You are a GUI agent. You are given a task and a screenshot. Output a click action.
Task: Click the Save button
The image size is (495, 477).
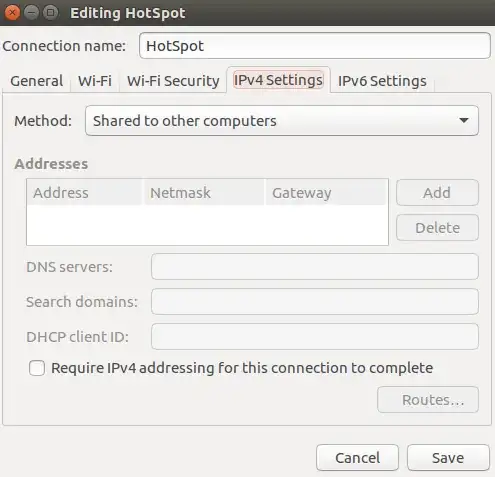(x=448, y=458)
